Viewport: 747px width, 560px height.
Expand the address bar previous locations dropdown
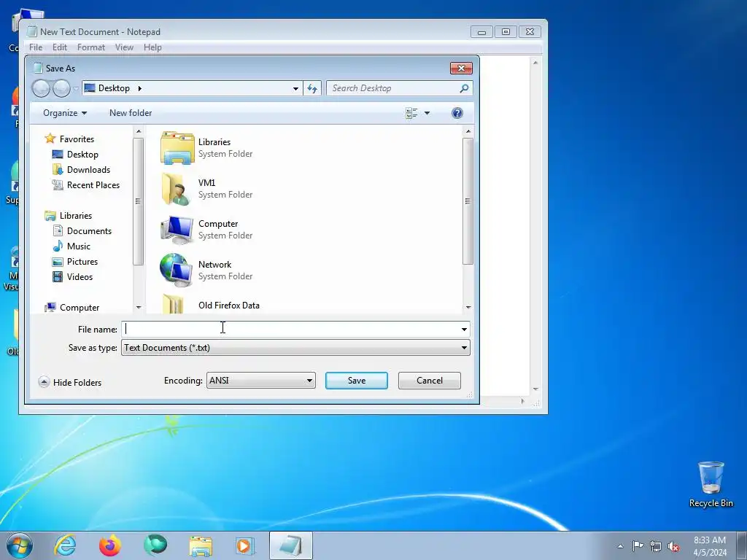pyautogui.click(x=295, y=88)
